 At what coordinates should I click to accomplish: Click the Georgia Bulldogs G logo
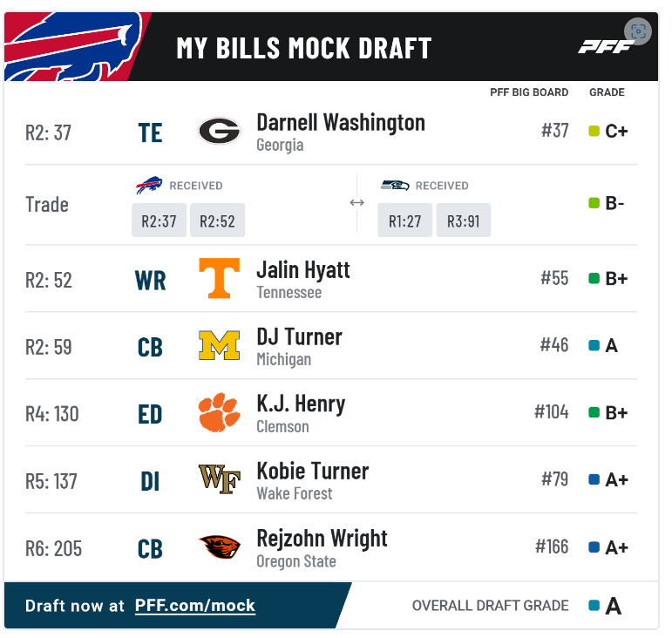[x=219, y=131]
